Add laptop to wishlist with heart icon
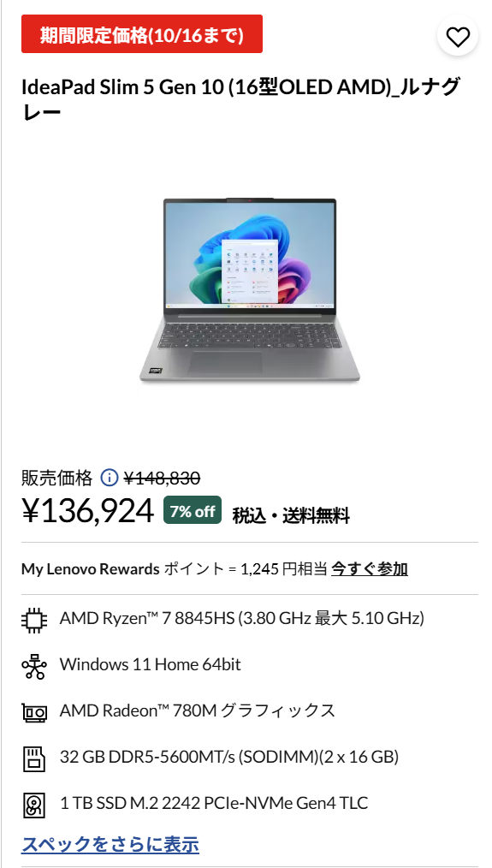492x868 pixels. tap(458, 37)
